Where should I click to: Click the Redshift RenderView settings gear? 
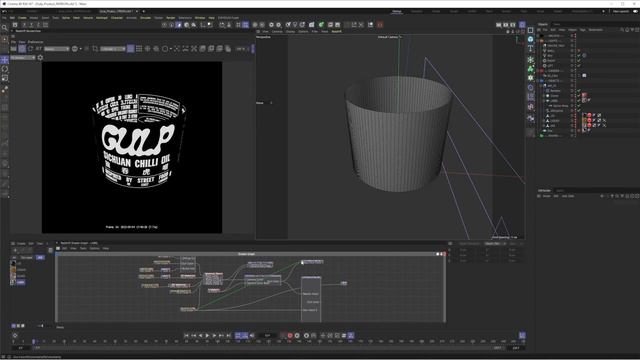[40, 58]
